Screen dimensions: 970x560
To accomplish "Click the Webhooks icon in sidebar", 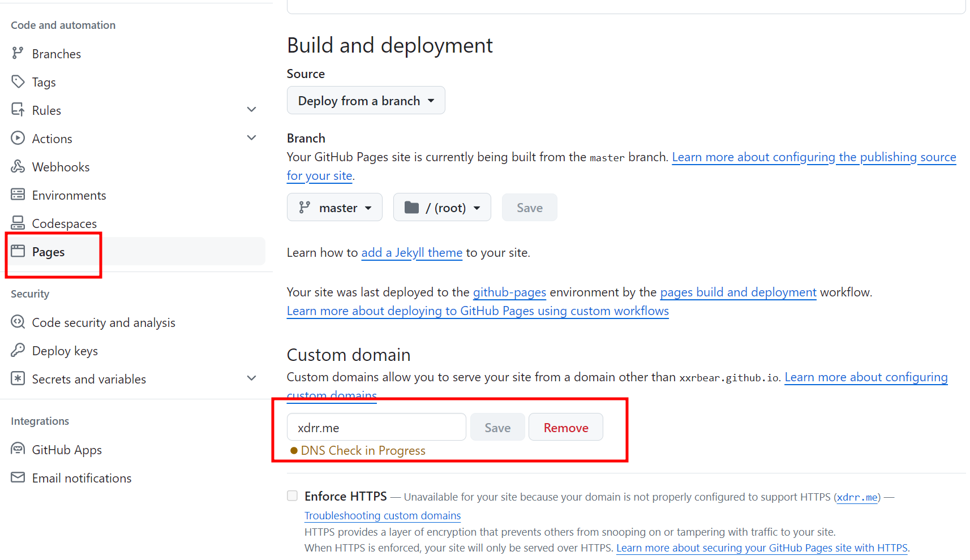I will [18, 166].
